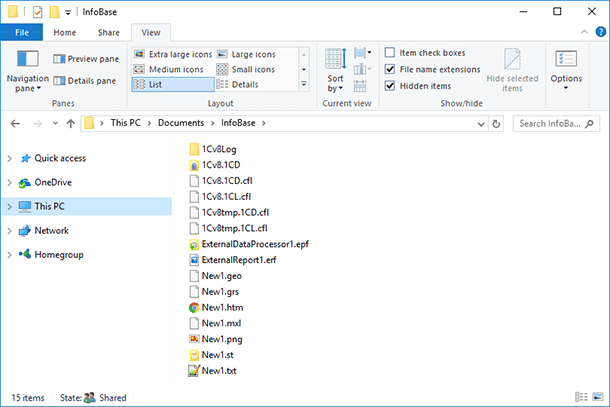Screen dimensions: 610x407
Task: Expand the This PC tree node
Action: (x=10, y=207)
